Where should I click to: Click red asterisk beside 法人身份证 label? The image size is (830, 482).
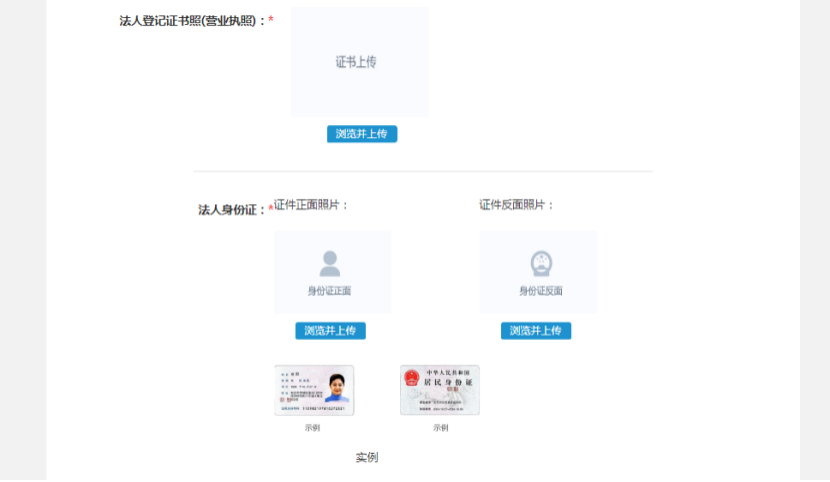(270, 209)
